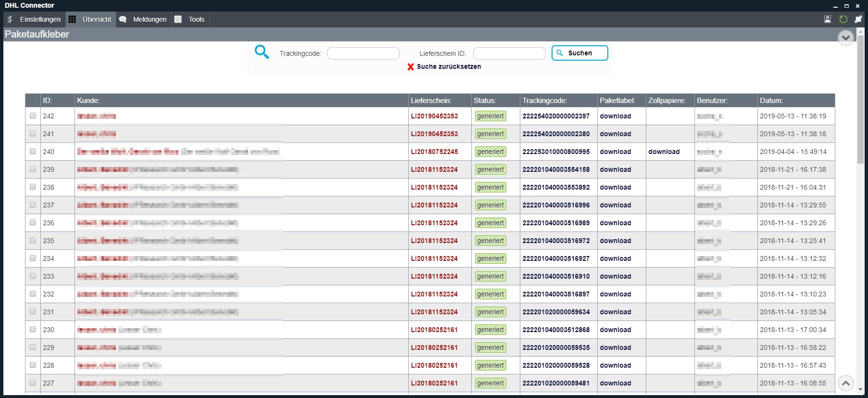Download Paketlabel for row 235
The height and width of the screenshot is (398, 868).
point(615,241)
